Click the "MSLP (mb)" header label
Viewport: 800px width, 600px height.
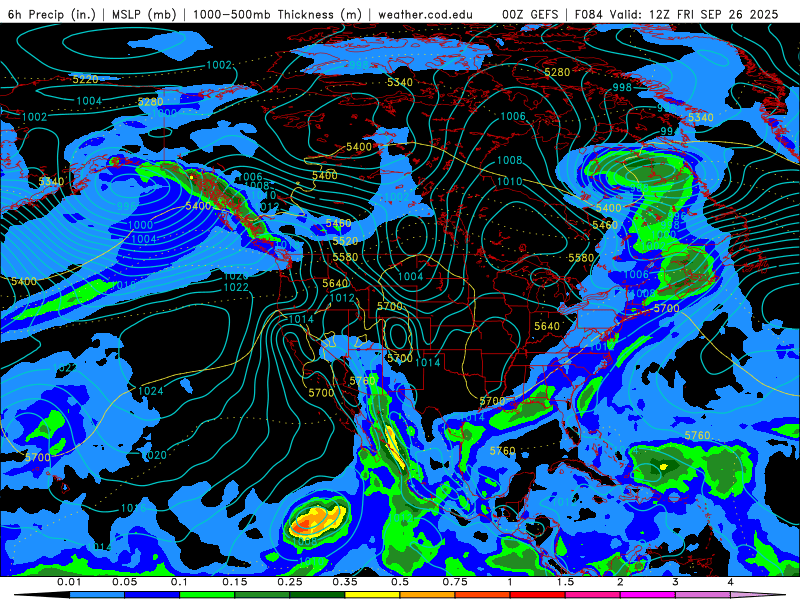[143, 14]
